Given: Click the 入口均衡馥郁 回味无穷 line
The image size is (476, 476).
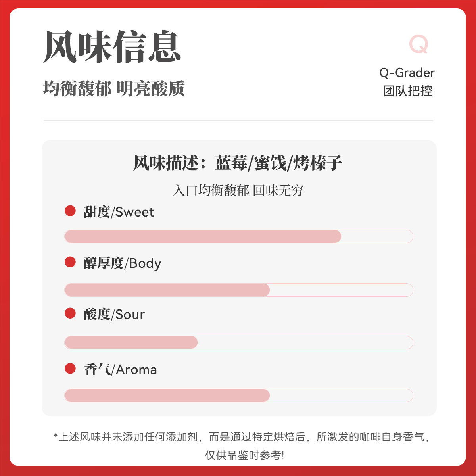Looking at the screenshot, I should tap(238, 190).
